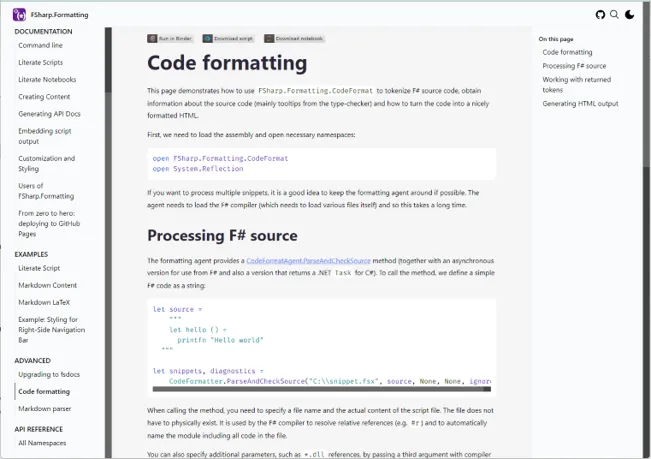Click the DOCUMENTATION section header

[x=43, y=32]
